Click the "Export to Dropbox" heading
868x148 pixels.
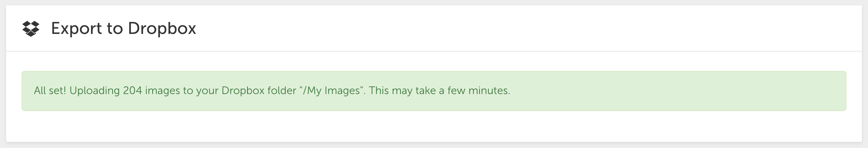click(124, 29)
